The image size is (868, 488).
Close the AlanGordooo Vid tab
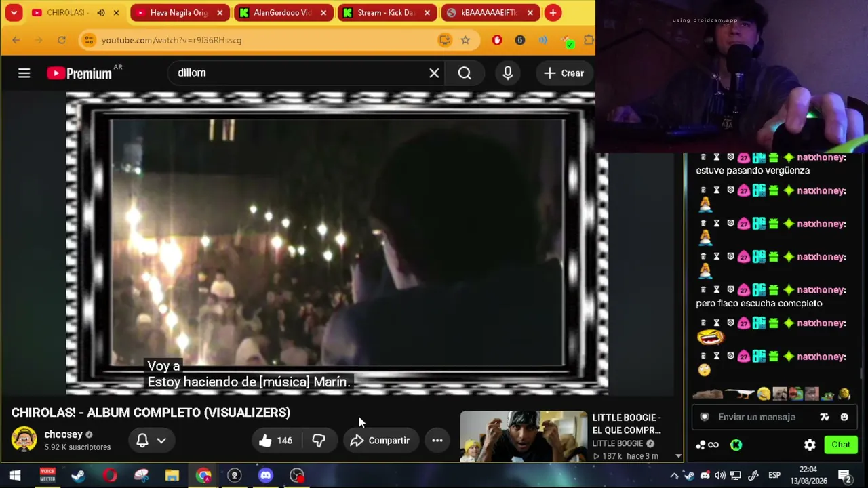(x=323, y=13)
